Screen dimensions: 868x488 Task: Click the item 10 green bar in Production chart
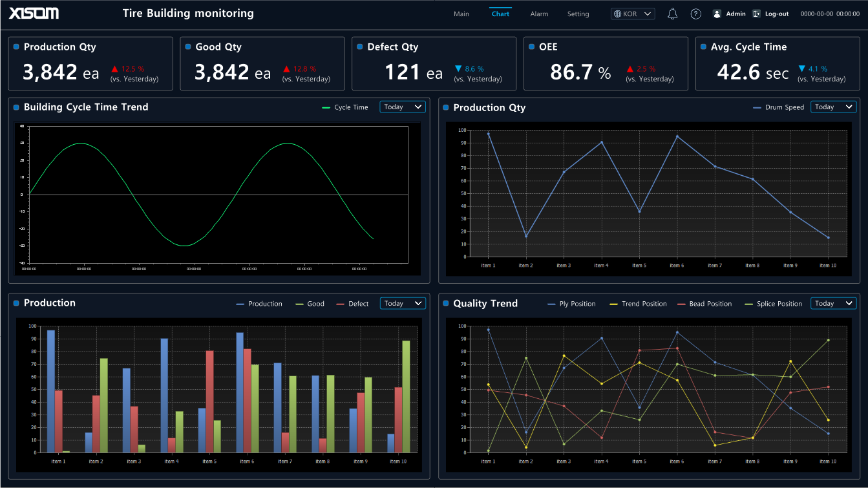click(x=406, y=397)
